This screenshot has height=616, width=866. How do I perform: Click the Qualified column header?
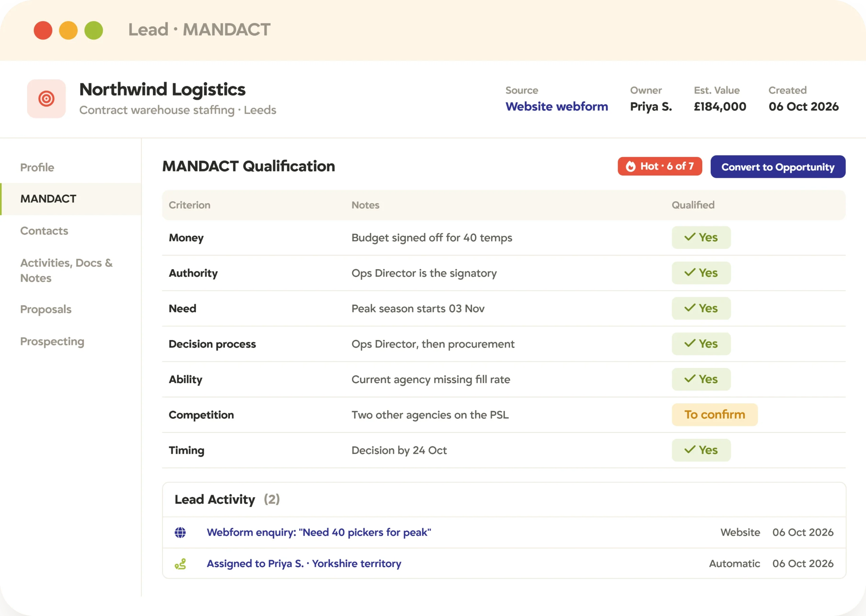coord(693,205)
